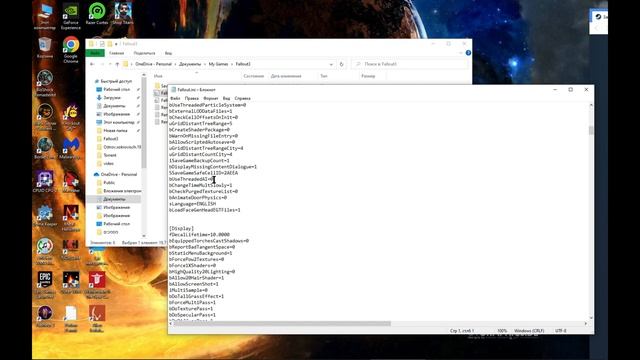The height and width of the screenshot is (360, 640).
Task: Sort by Имя column header
Action: 158,76
